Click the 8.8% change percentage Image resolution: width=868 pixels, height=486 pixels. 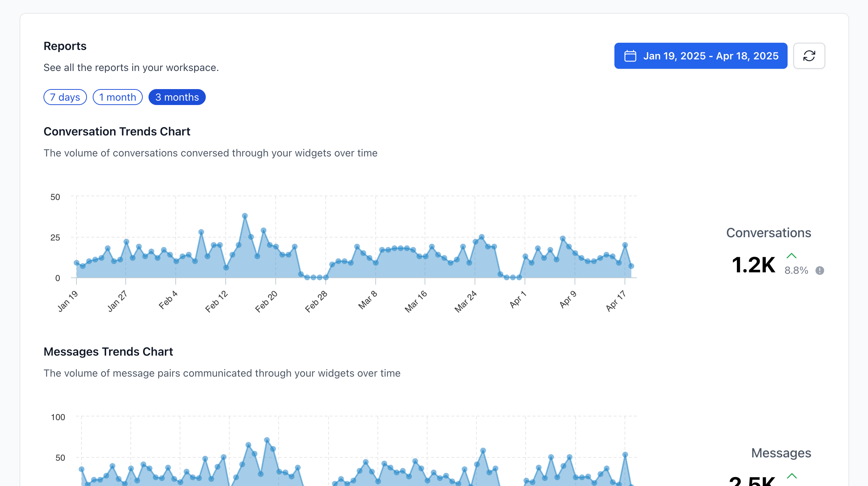click(796, 271)
